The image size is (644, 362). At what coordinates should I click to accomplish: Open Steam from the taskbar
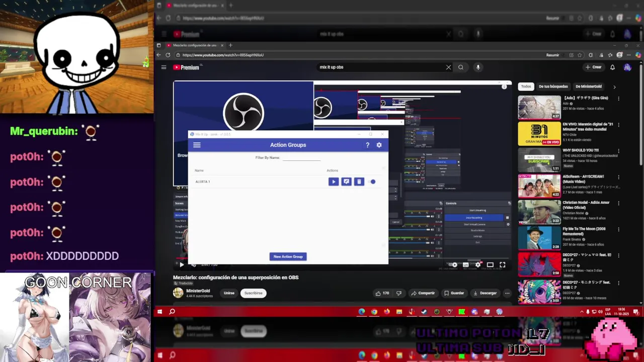tap(424, 312)
